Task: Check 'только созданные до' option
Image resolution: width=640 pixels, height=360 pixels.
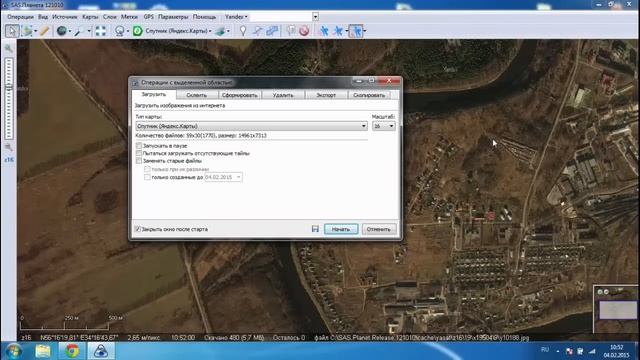Action: tap(147, 177)
